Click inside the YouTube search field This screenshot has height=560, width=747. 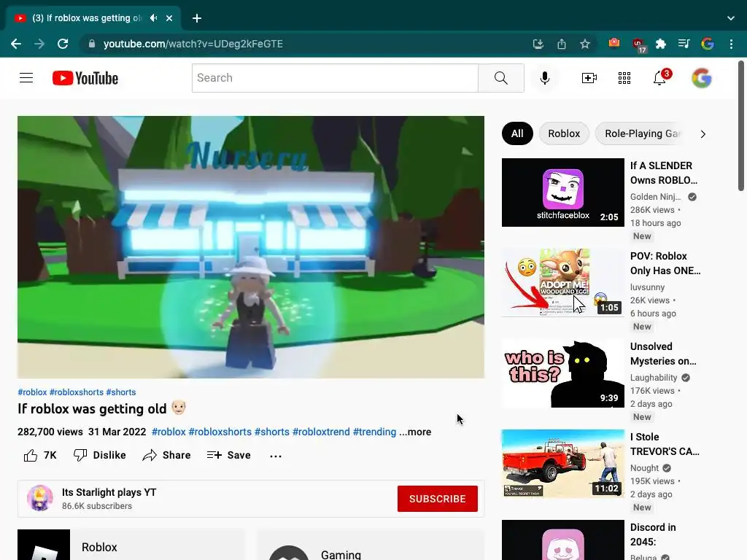coord(335,78)
